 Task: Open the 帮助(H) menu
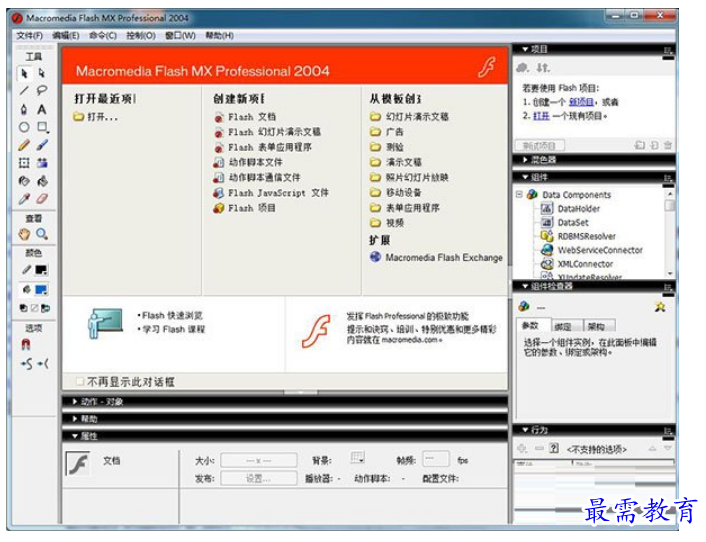coord(220,36)
